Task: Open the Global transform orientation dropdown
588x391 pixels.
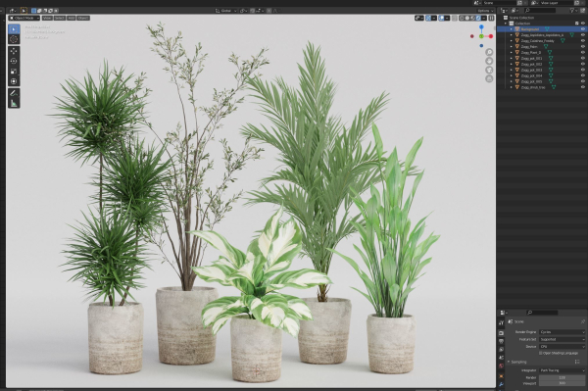Action: tap(225, 11)
